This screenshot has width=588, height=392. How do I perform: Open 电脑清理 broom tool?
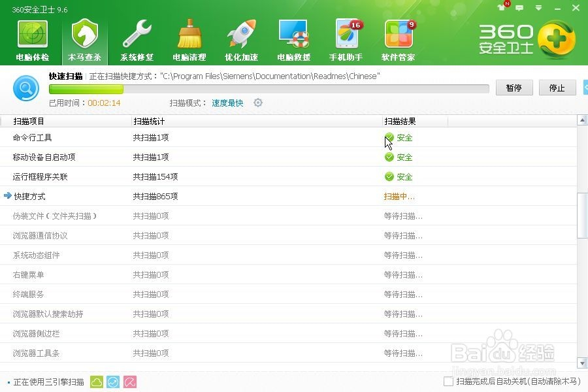click(x=189, y=40)
